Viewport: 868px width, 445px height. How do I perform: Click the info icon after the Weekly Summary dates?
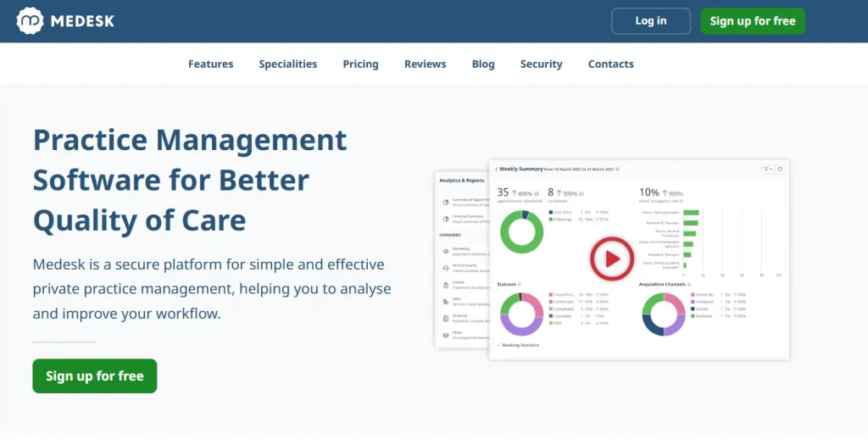pos(617,170)
